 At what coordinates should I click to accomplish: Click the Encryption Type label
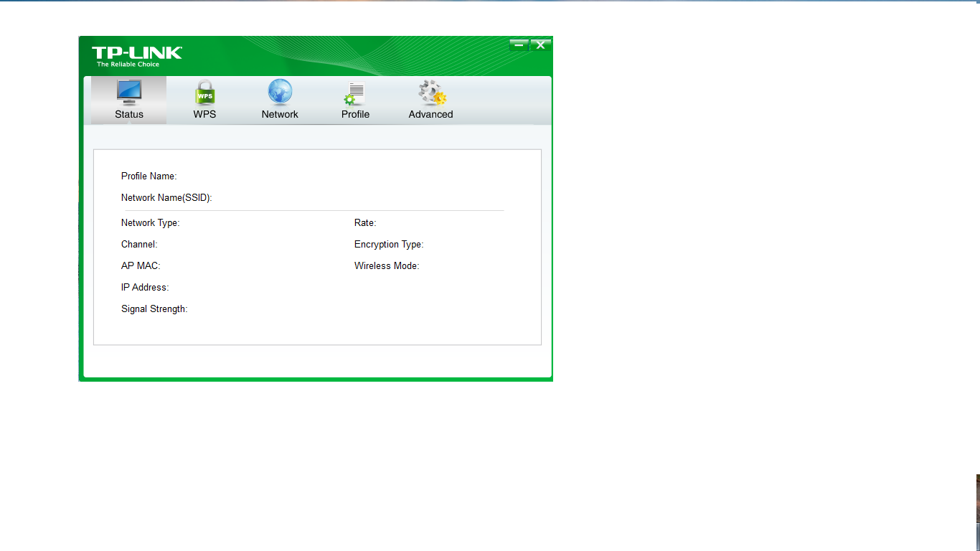tap(389, 245)
